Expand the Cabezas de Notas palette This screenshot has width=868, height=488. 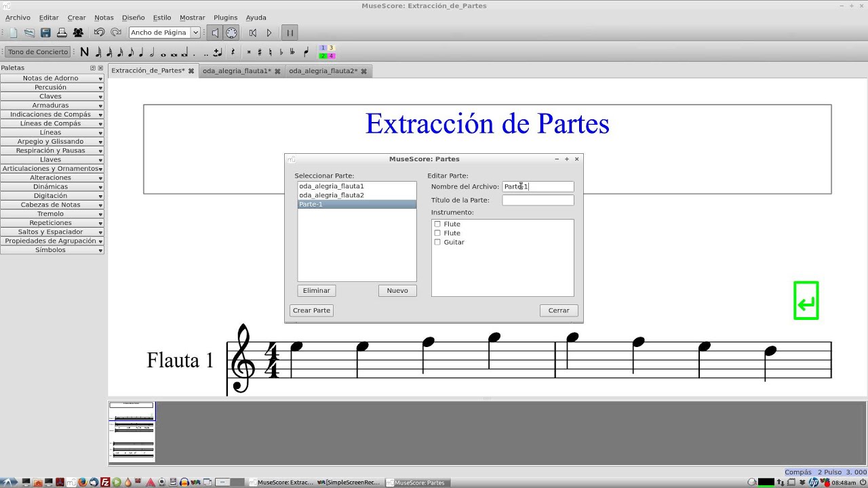[x=52, y=205]
